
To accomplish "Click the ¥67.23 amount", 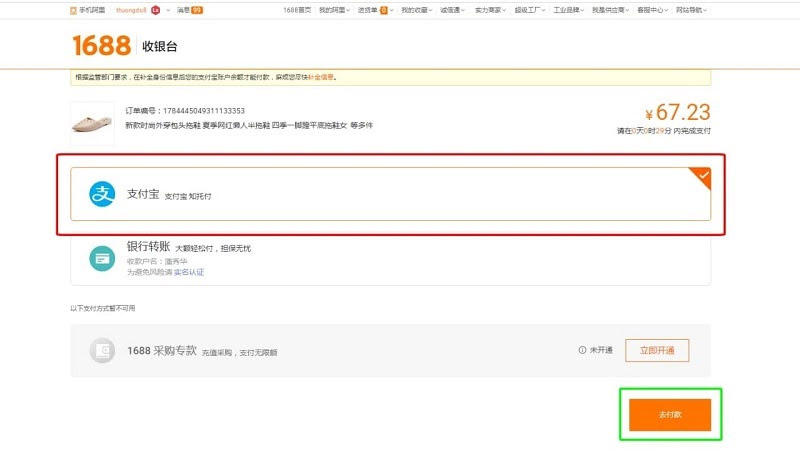I will click(678, 112).
